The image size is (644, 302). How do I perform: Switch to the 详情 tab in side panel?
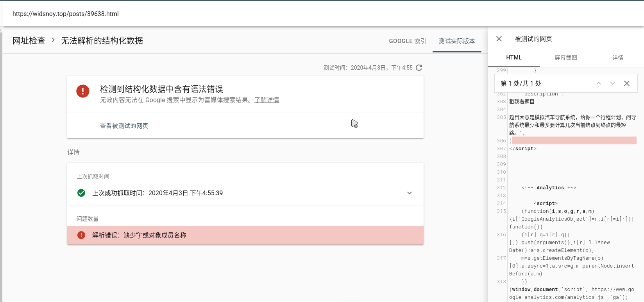pos(618,58)
